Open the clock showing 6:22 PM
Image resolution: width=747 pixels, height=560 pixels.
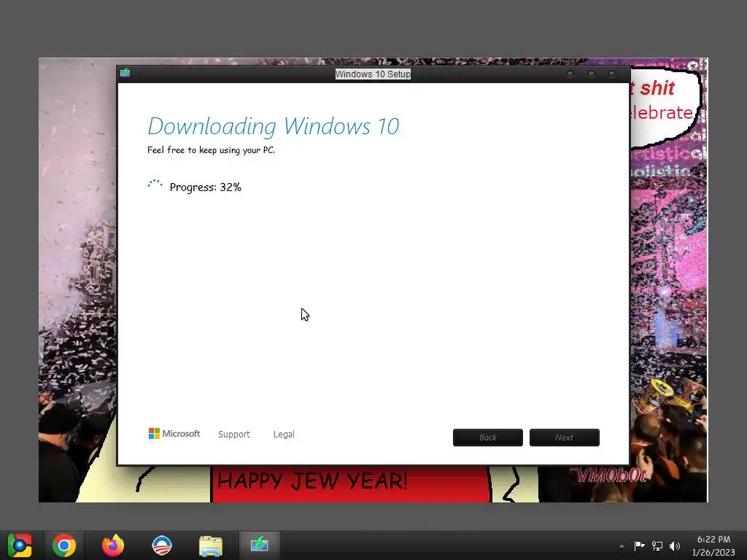(x=713, y=545)
